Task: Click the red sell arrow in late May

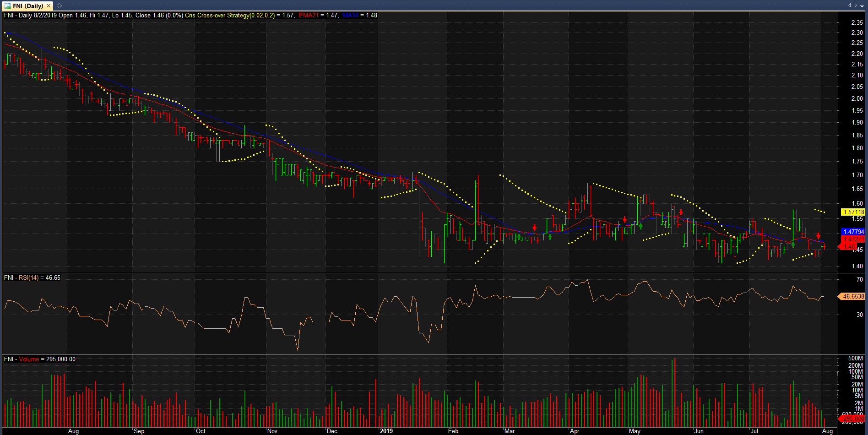Action: [681, 212]
